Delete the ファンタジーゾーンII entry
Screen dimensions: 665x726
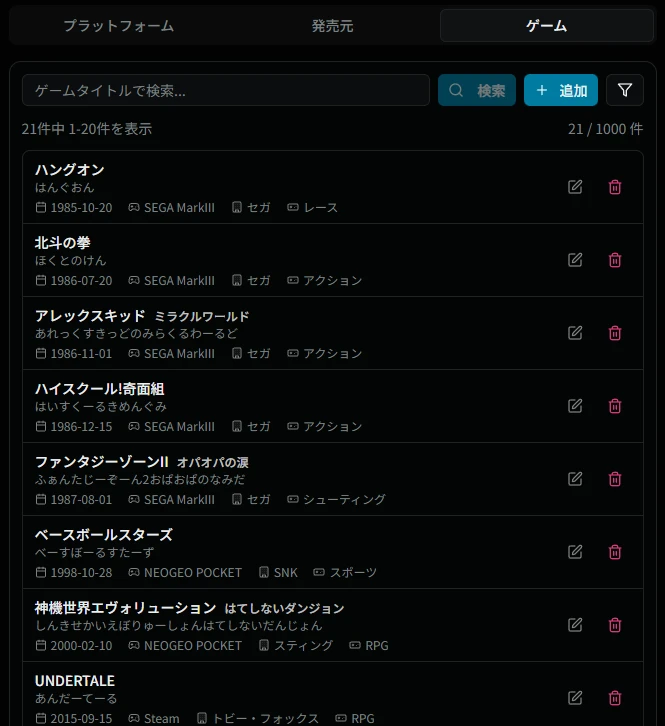(x=615, y=479)
